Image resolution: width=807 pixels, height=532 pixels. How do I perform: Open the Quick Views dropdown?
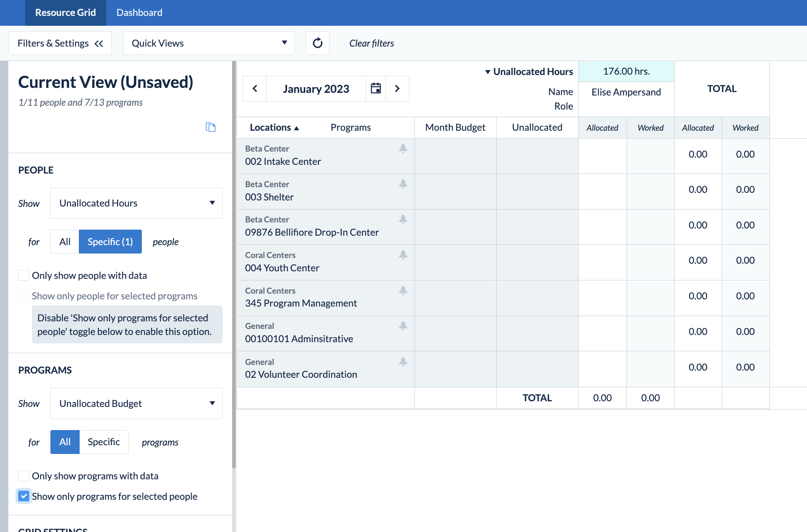(x=208, y=43)
